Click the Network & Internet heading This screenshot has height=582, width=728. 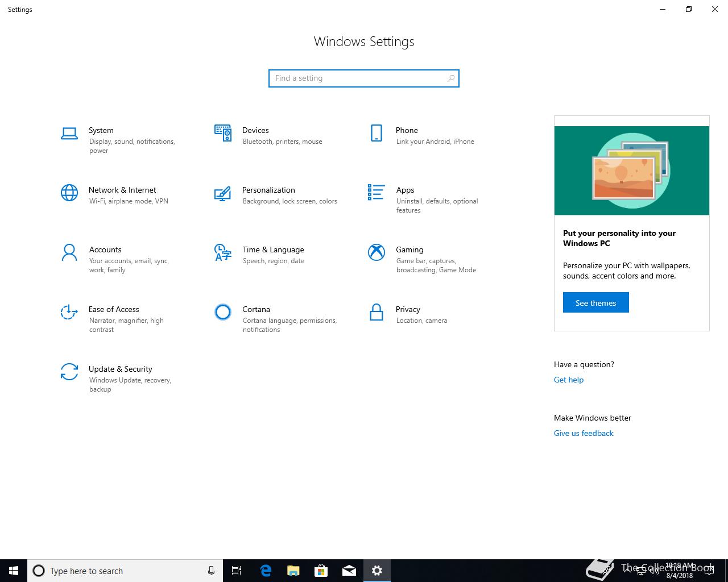point(122,190)
